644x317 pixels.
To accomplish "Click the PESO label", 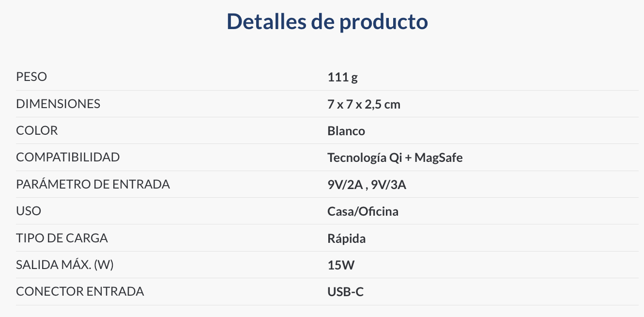I will tap(31, 77).
